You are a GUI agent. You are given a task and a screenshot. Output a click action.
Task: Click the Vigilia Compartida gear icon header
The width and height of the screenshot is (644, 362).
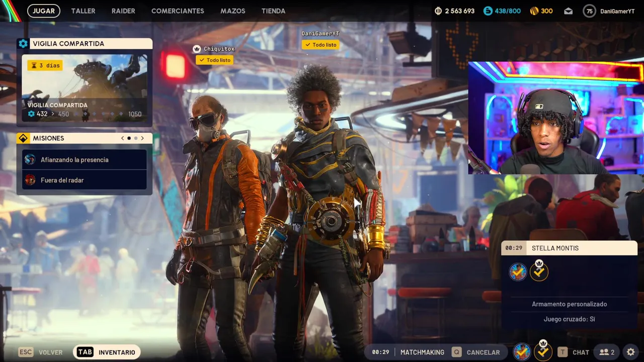(23, 44)
